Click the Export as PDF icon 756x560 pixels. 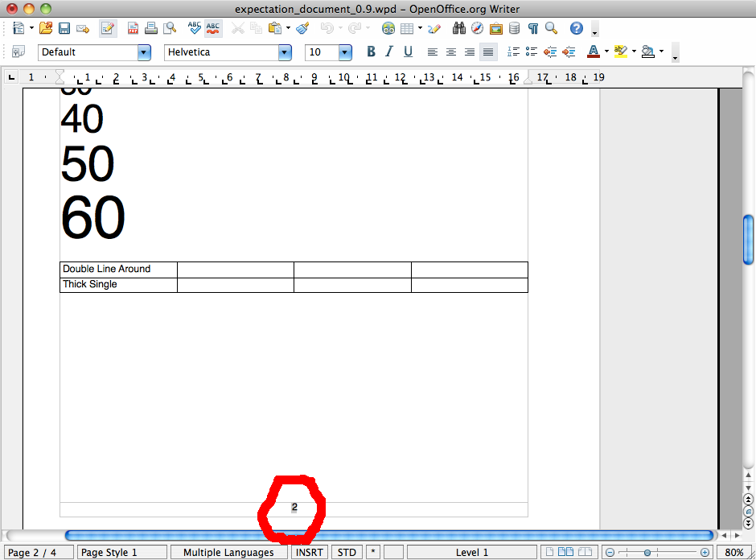click(133, 29)
